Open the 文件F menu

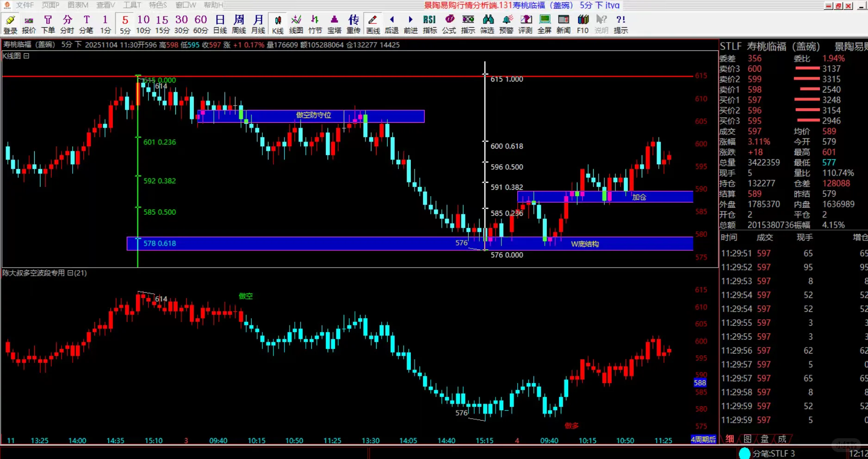pos(25,5)
